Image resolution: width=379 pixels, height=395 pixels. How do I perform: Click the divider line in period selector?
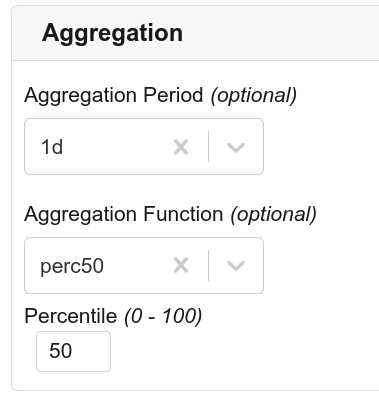209,147
